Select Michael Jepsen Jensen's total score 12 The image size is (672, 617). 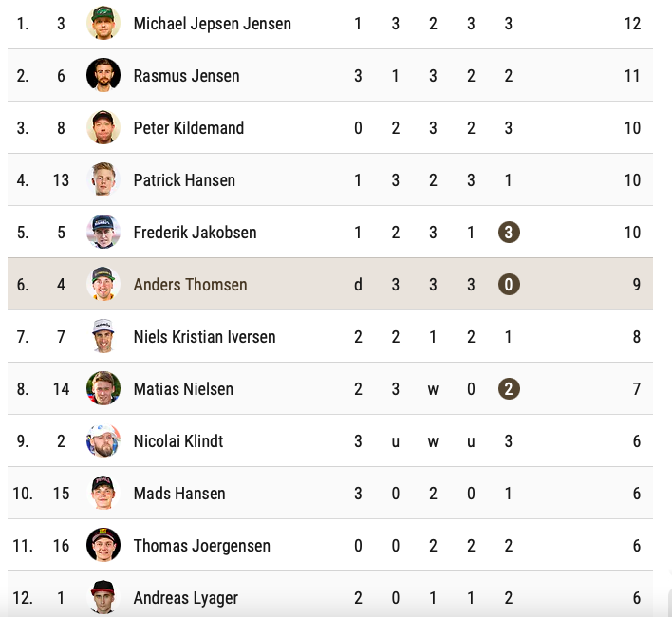pyautogui.click(x=632, y=24)
